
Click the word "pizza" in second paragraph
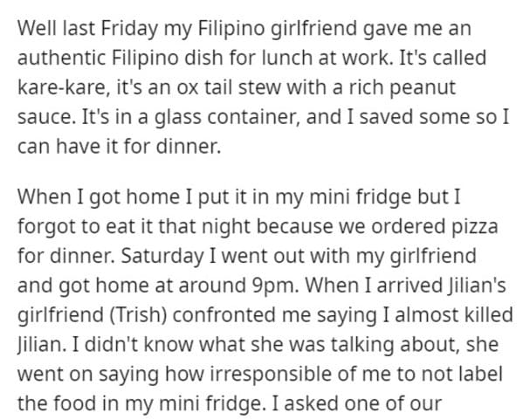475,226
